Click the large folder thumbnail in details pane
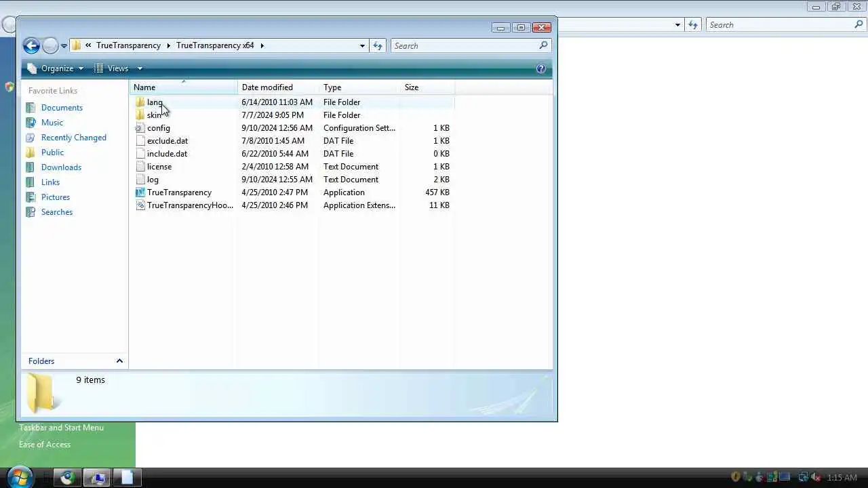Viewport: 868px width, 488px height. pos(42,392)
